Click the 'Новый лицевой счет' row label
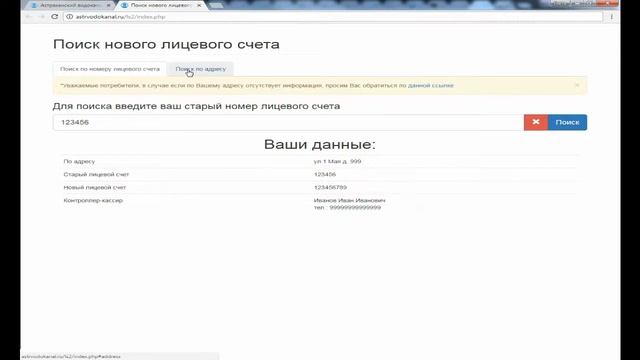Viewport: 640px width, 360px height. [x=95, y=187]
